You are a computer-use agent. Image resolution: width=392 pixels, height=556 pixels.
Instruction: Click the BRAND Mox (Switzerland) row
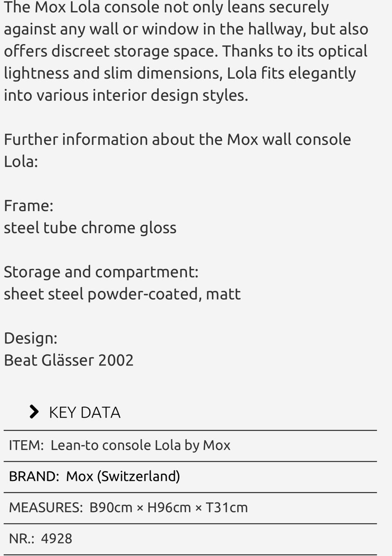190,477
